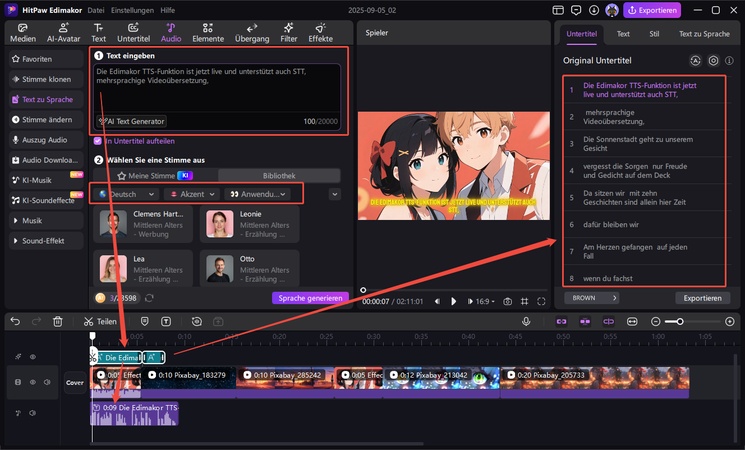Click the trash delete icon
The height and width of the screenshot is (450, 745).
click(58, 322)
